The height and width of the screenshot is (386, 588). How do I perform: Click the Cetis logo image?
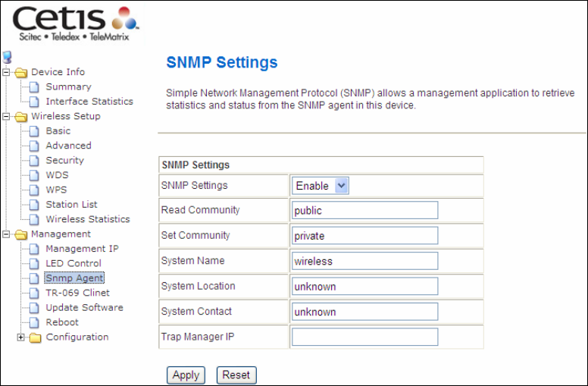tap(76, 24)
